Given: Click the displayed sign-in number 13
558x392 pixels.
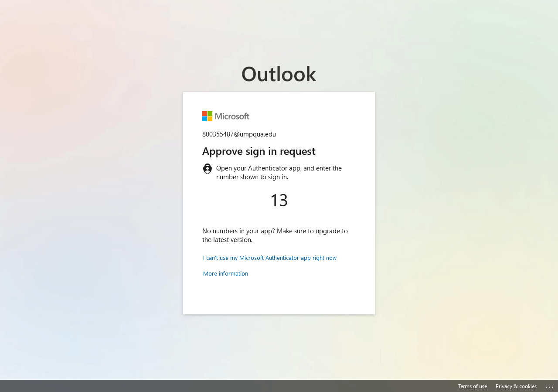Looking at the screenshot, I should [x=279, y=200].
